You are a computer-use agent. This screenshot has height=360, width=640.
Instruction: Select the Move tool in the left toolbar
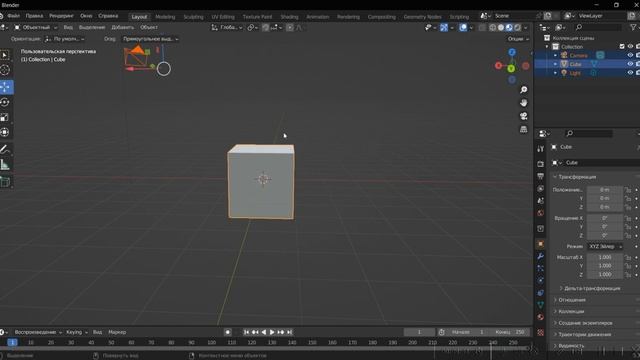(x=5, y=87)
